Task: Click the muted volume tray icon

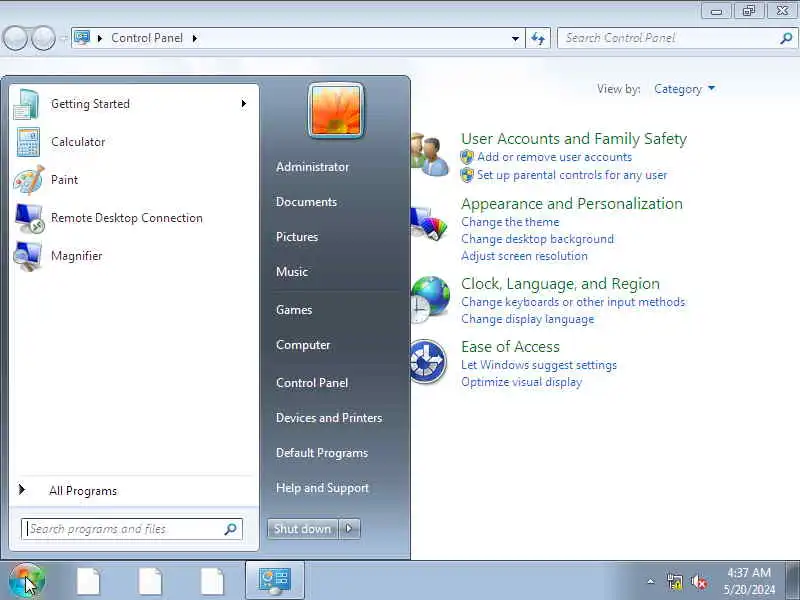Action: [x=699, y=582]
